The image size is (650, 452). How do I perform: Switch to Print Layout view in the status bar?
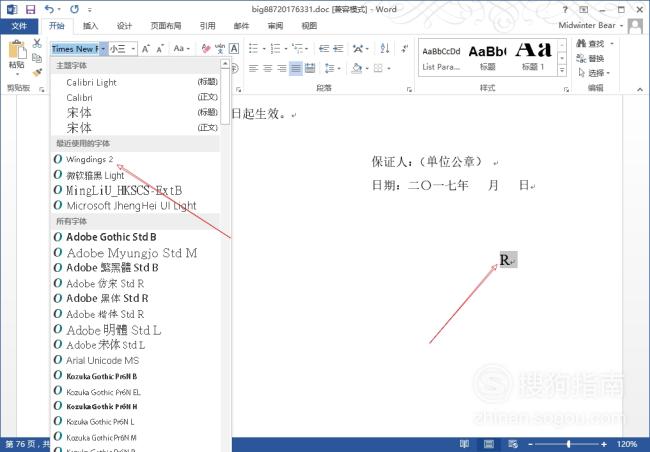coord(489,444)
